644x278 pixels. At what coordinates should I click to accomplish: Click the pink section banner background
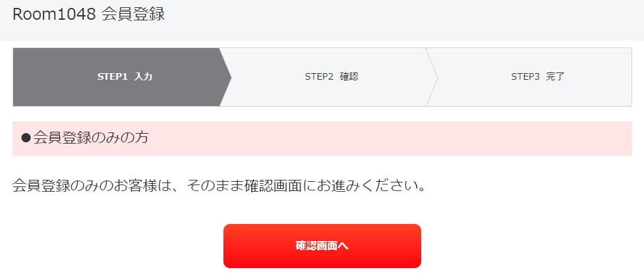pyautogui.click(x=322, y=138)
